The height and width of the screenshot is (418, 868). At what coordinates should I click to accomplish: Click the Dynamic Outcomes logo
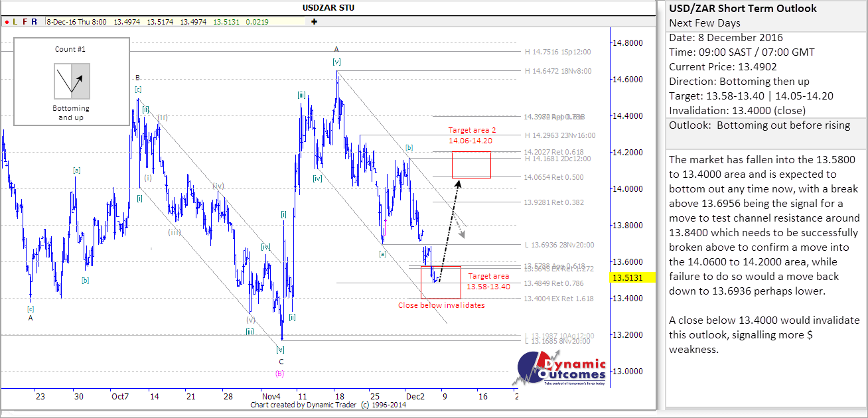coord(561,370)
